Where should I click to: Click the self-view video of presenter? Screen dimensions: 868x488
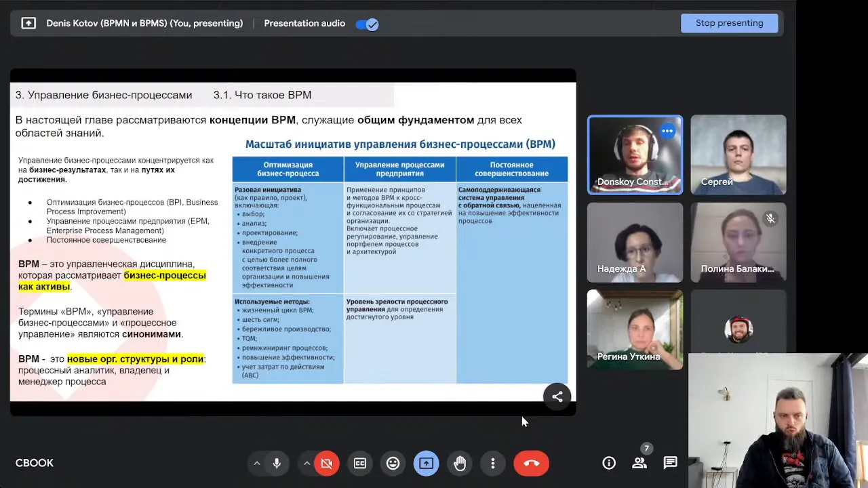tap(778, 420)
